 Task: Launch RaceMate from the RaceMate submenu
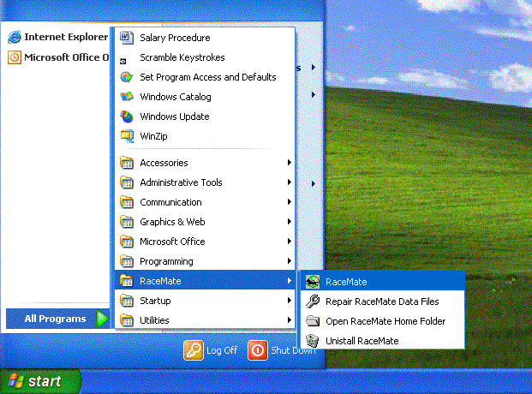pyautogui.click(x=382, y=282)
